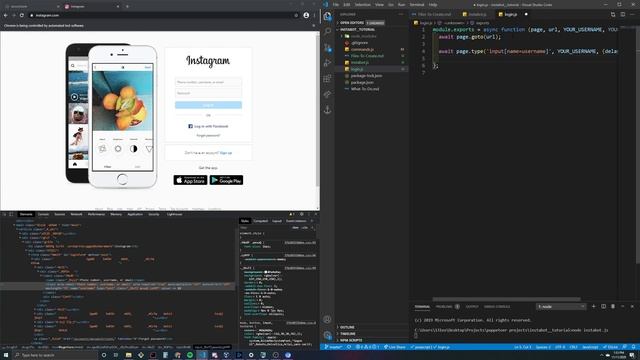This screenshot has width=640, height=360.
Task: Open the Search view in VS Code activity bar
Action: point(327,31)
